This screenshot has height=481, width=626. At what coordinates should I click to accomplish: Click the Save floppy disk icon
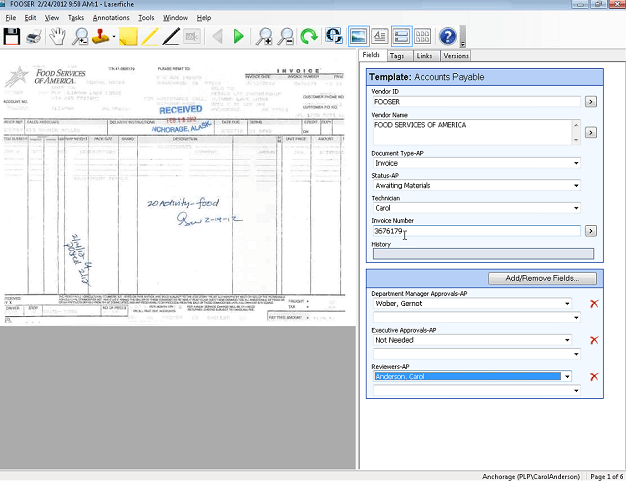pos(12,37)
